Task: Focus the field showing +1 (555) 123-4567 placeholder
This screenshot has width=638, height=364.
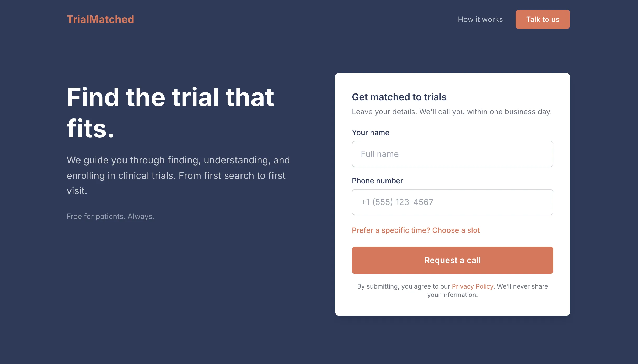Action: click(452, 202)
